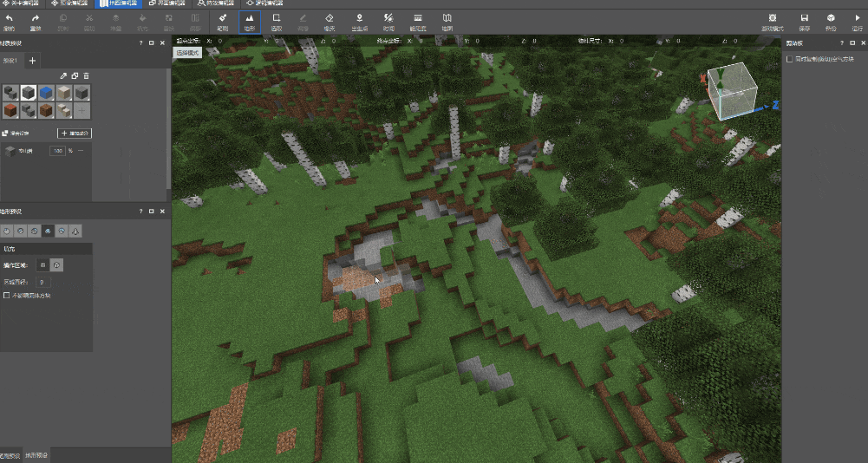Choose the circular operation area toggle

click(x=56, y=265)
